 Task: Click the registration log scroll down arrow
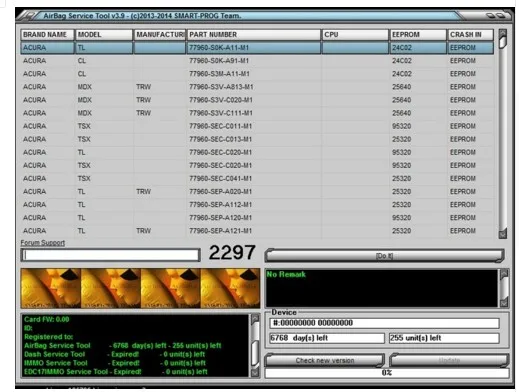[x=255, y=372]
